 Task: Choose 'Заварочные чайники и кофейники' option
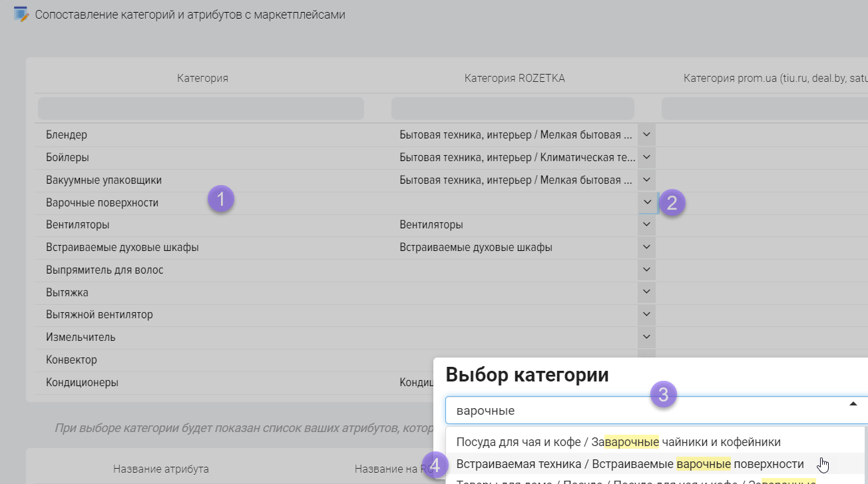[x=618, y=442]
